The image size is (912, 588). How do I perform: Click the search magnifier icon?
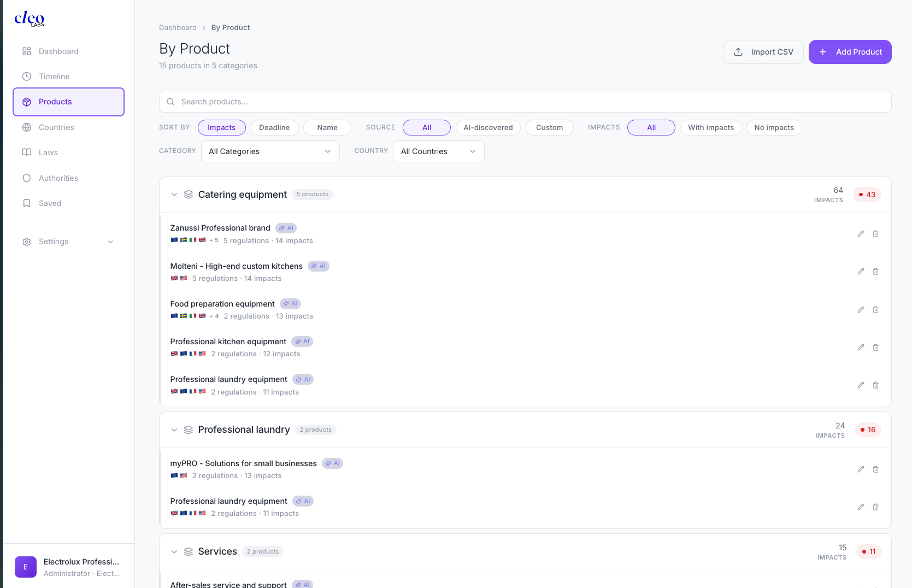click(170, 102)
